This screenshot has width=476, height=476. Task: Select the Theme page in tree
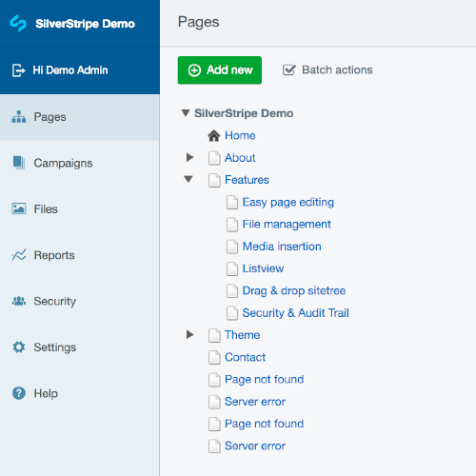click(x=242, y=335)
